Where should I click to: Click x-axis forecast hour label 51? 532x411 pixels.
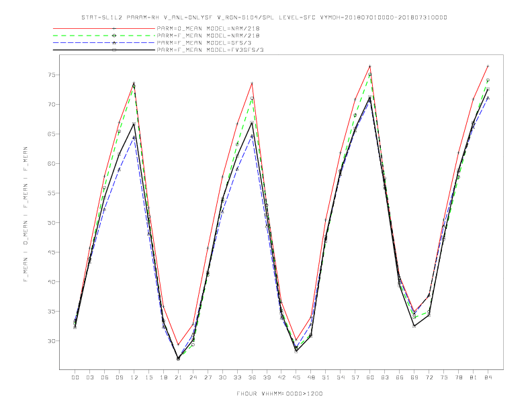pos(326,377)
